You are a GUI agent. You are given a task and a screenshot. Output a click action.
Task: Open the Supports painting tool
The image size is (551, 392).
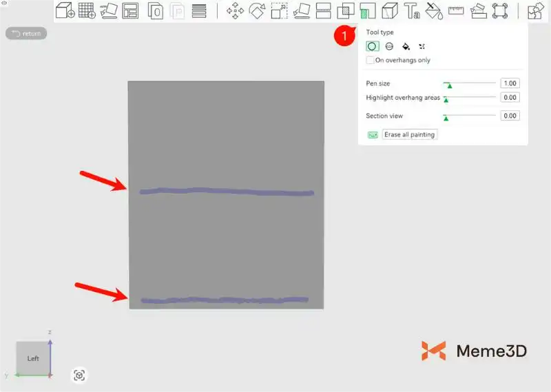click(367, 11)
